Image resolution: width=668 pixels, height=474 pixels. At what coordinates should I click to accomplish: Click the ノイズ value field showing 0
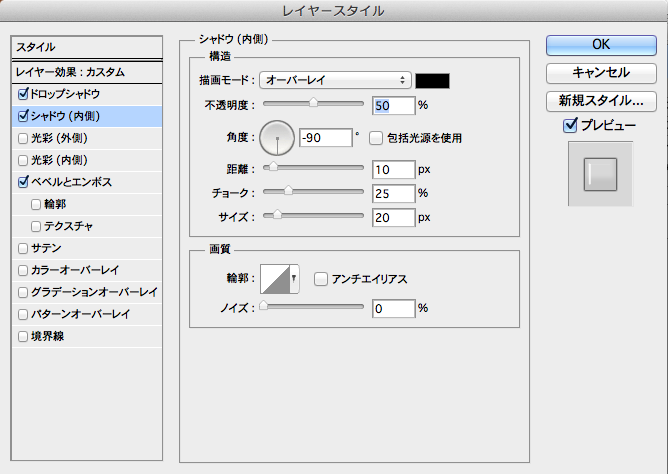point(393,308)
